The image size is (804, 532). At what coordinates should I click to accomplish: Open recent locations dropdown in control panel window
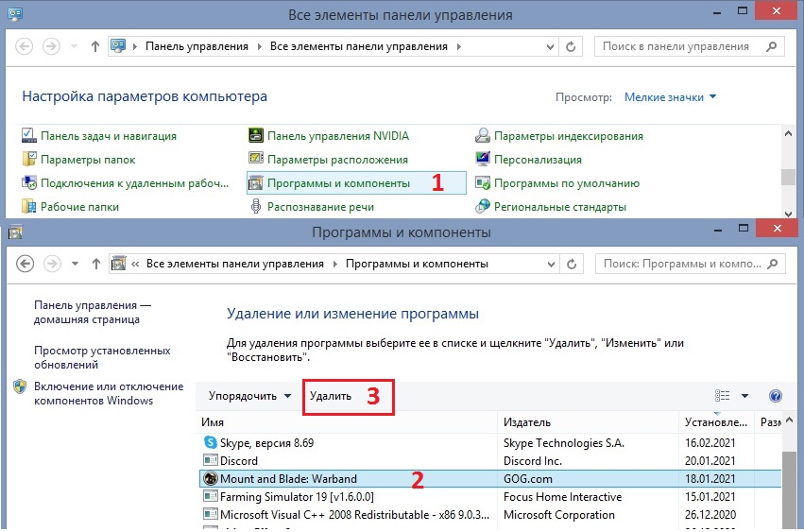(75, 46)
